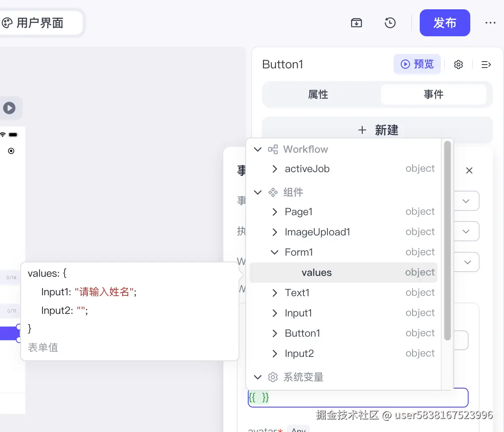Collapse the Form1 tree item
The height and width of the screenshot is (432, 504).
pos(274,252)
